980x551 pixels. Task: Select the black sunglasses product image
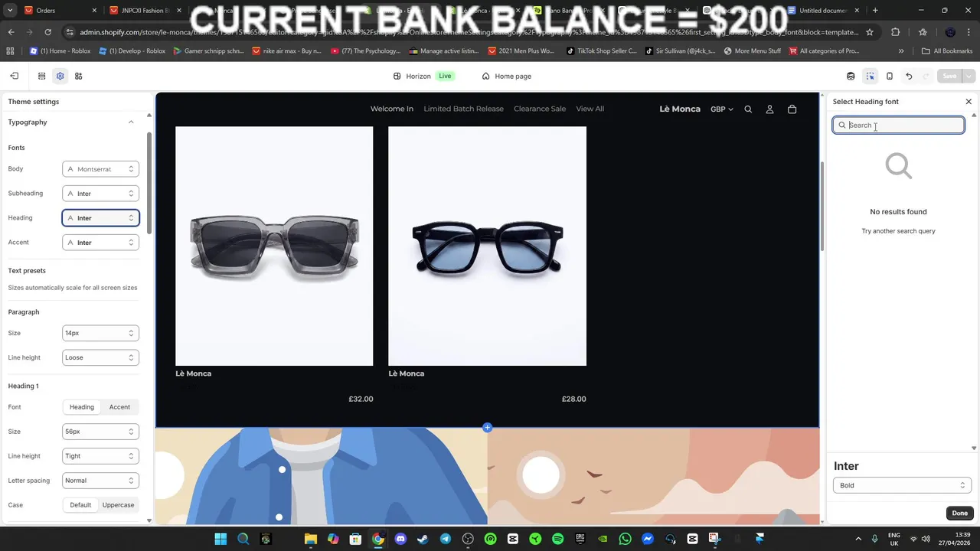click(x=487, y=246)
